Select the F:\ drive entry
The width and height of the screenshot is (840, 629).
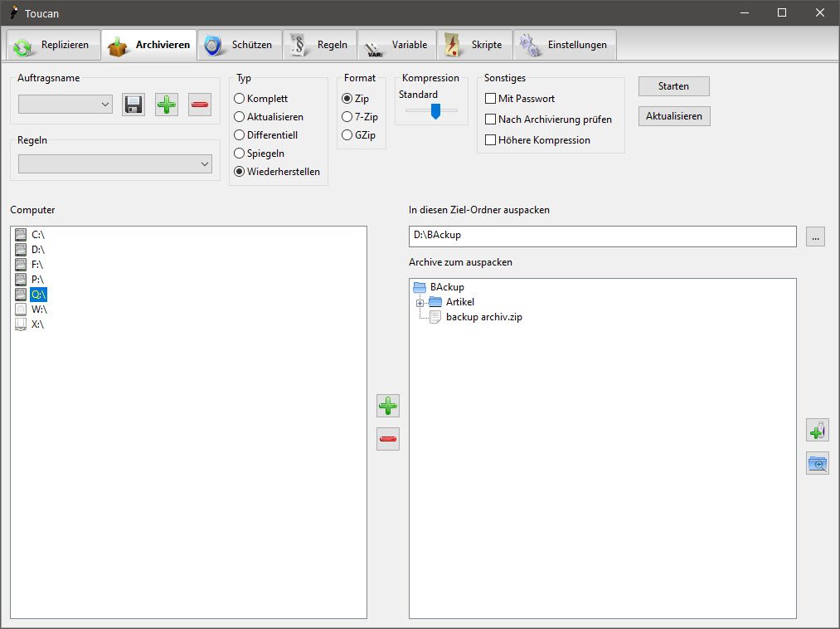point(37,265)
